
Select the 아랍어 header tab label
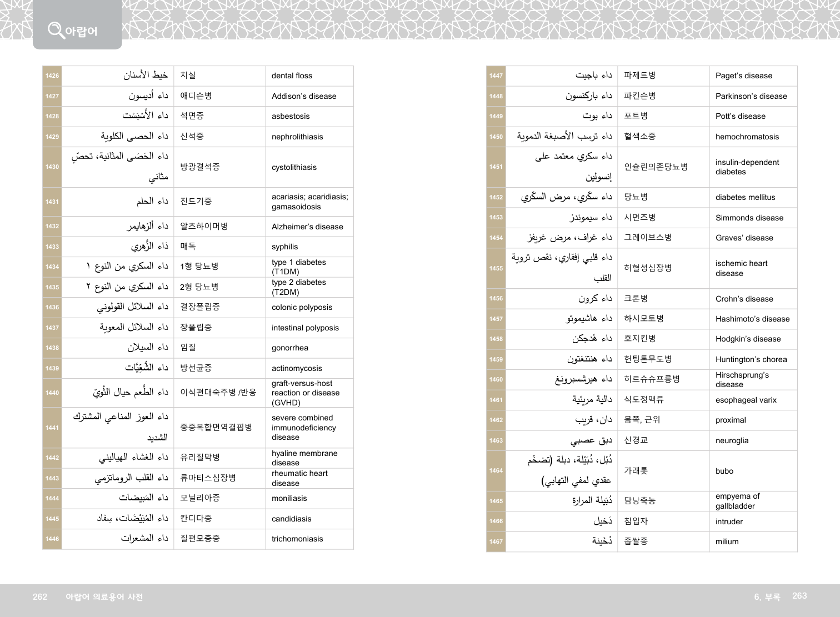pyautogui.click(x=81, y=32)
